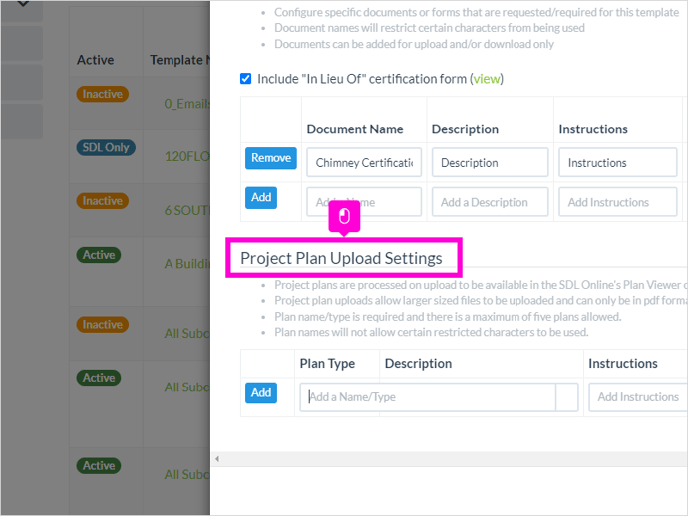This screenshot has width=688, height=516.
Task: Click the Add a Description input
Action: 490,202
